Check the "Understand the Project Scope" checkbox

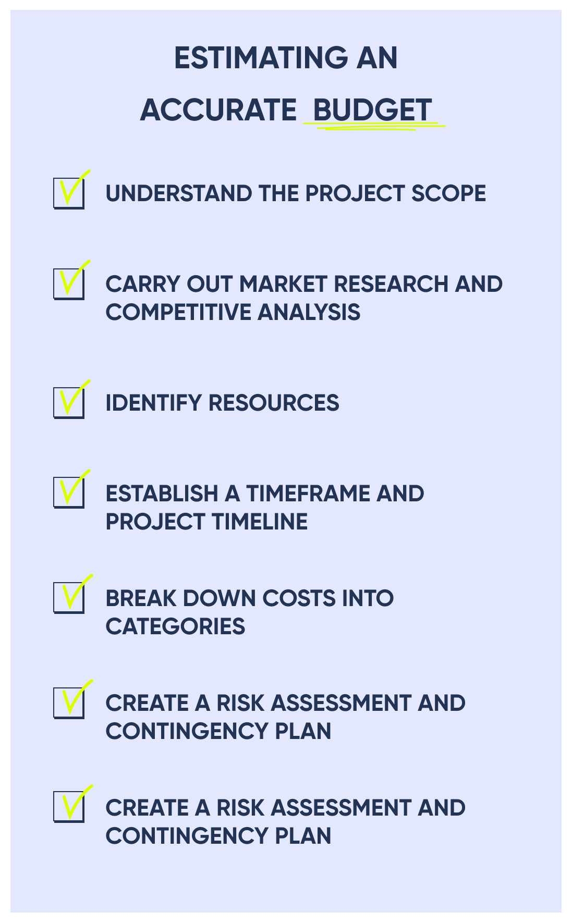click(69, 193)
